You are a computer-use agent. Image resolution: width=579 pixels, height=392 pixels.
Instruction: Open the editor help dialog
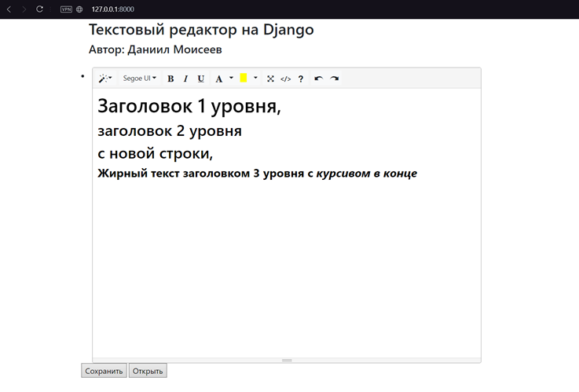[x=301, y=79]
